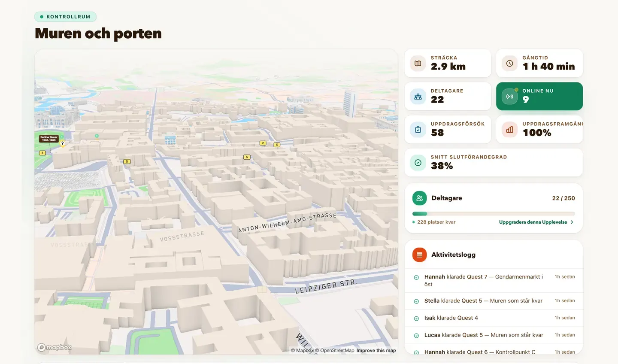Select Stella klarade Quest 5 log entry
The image size is (618, 364).
494,301
